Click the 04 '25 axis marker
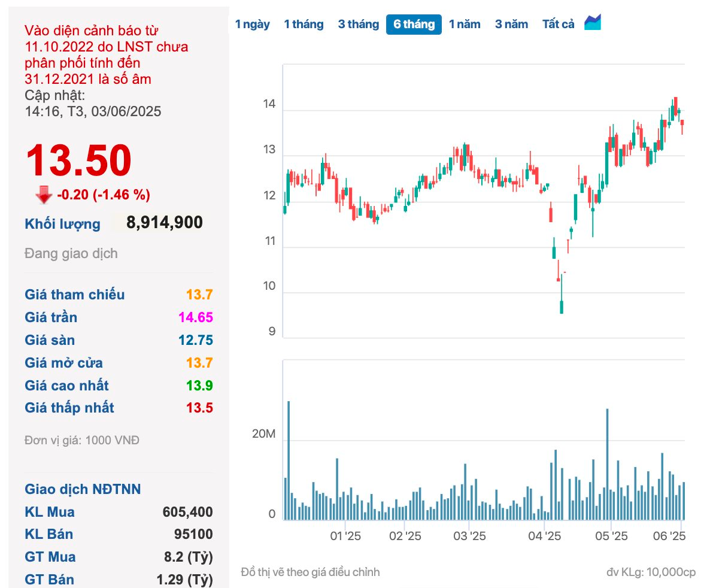Image resolution: width=710 pixels, height=588 pixels. (544, 537)
